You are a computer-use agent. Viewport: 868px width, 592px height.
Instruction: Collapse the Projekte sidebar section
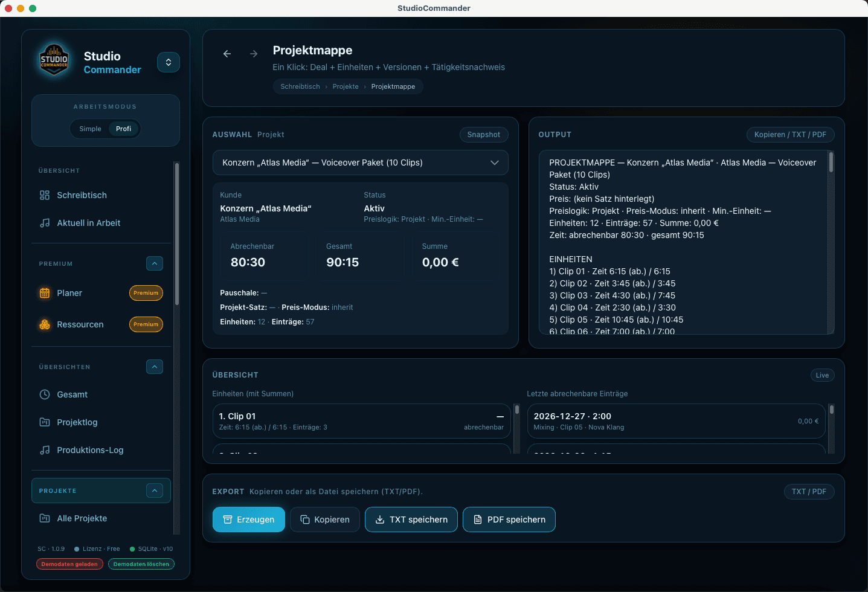coord(155,491)
